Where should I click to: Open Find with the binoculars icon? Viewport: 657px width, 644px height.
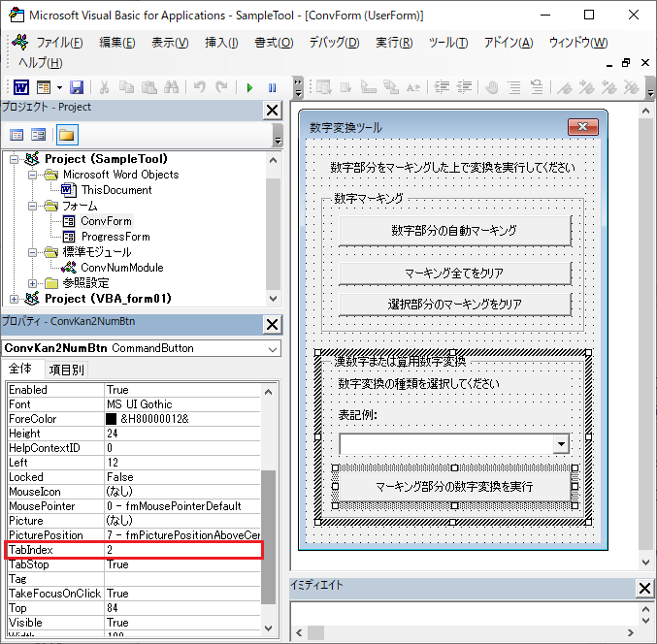coord(171,87)
